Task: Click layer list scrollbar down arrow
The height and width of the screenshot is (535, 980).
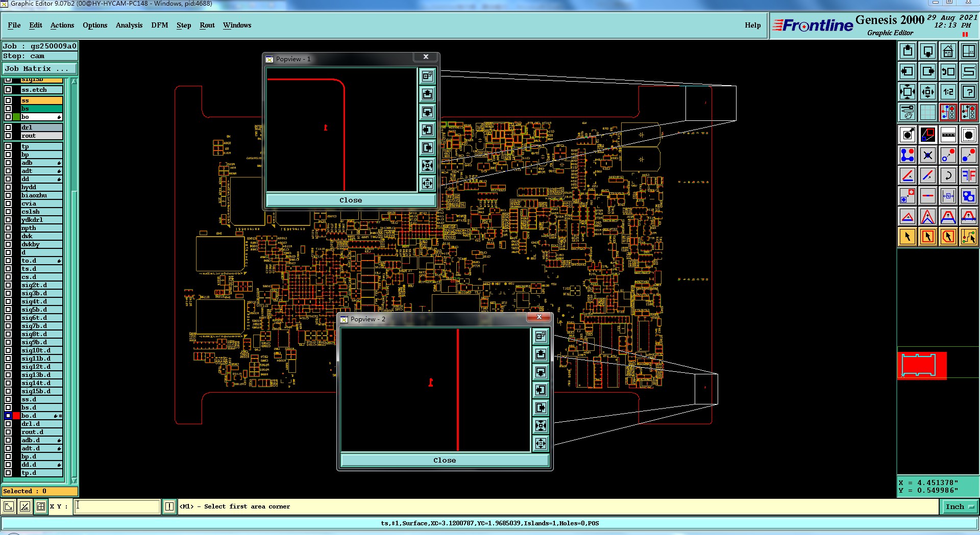Action: tap(74, 480)
